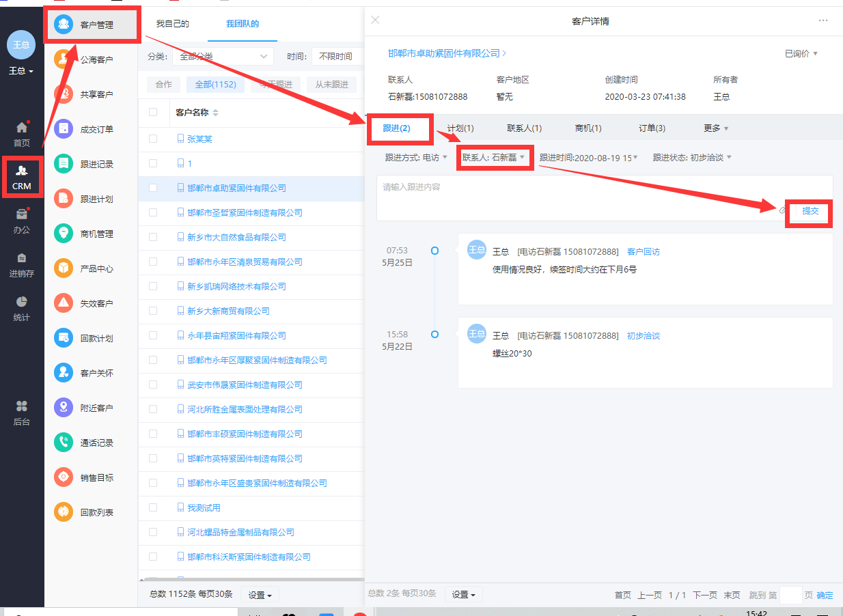Filter by 从未跟进 button

click(x=331, y=85)
